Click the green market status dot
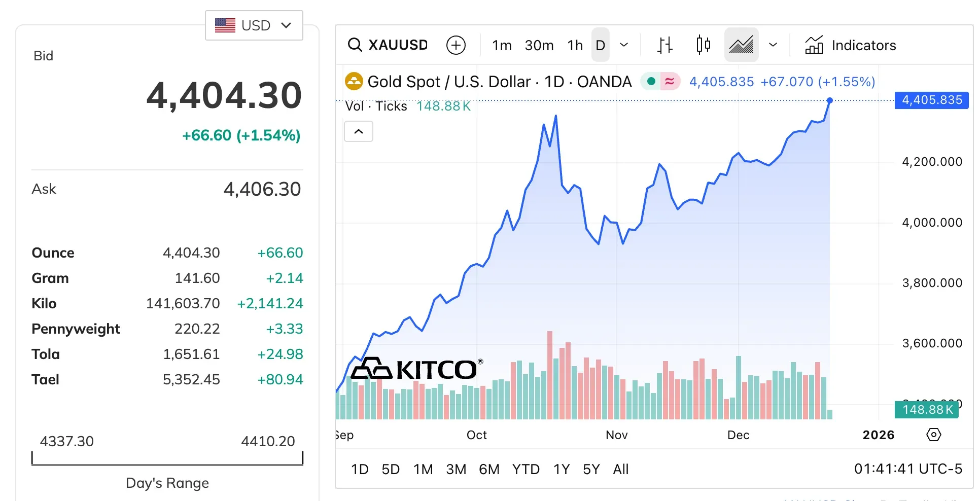980x501 pixels. 651,81
